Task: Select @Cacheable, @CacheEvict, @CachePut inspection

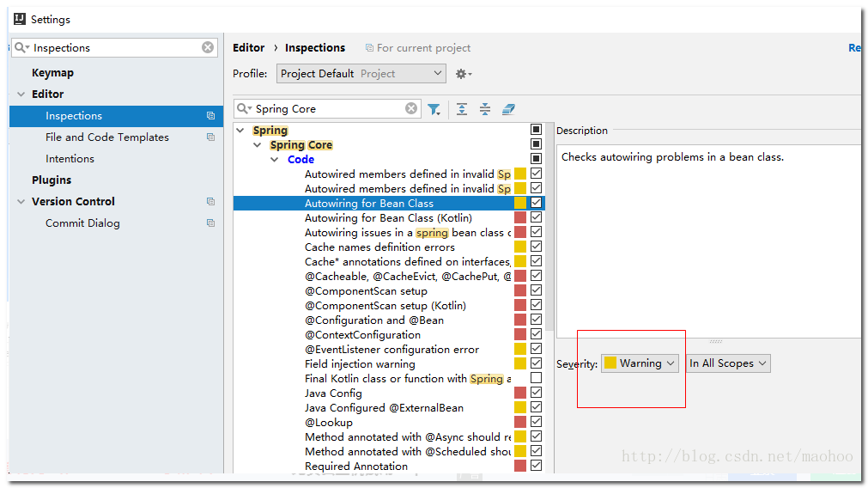Action: [408, 276]
